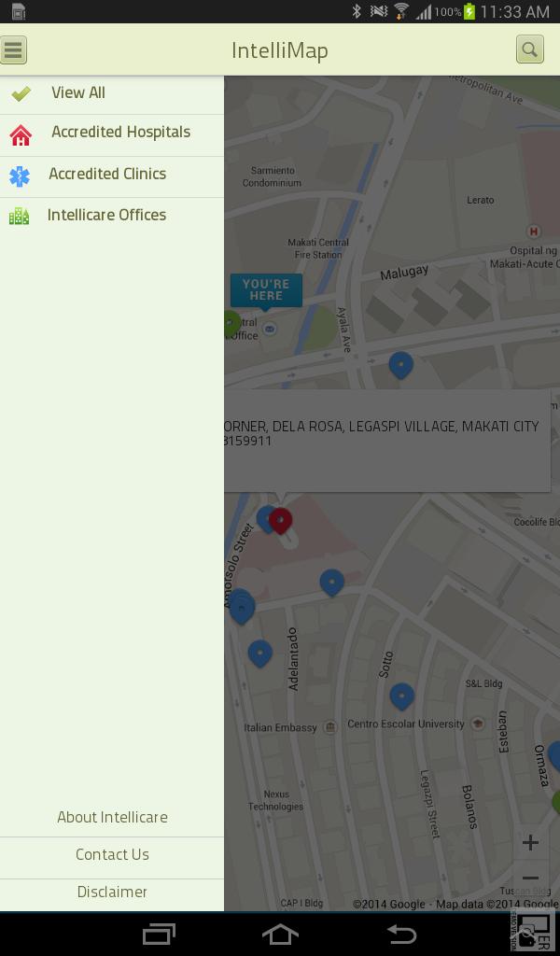This screenshot has height=956, width=560.
Task: Select Accredited Hospitals filter
Action: [x=120, y=133]
